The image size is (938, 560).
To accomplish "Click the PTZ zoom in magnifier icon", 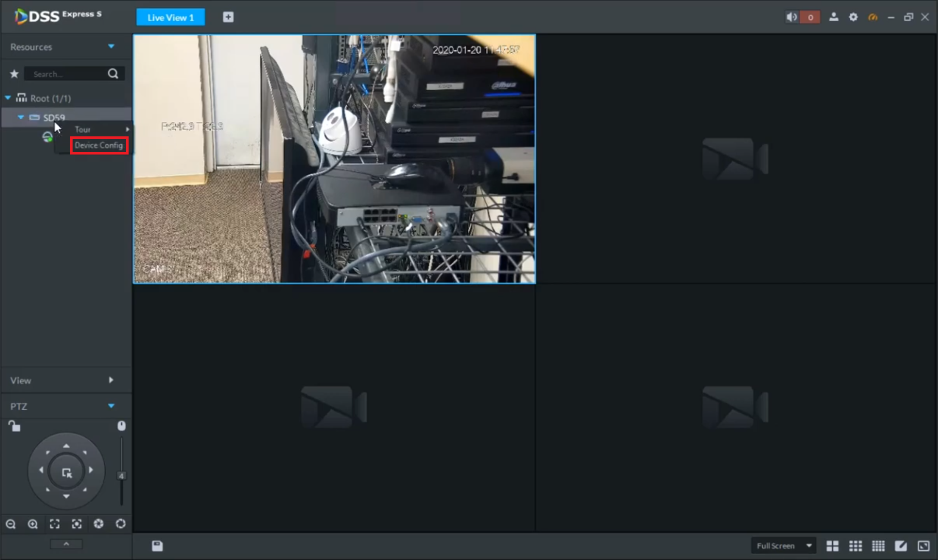I will click(x=33, y=524).
